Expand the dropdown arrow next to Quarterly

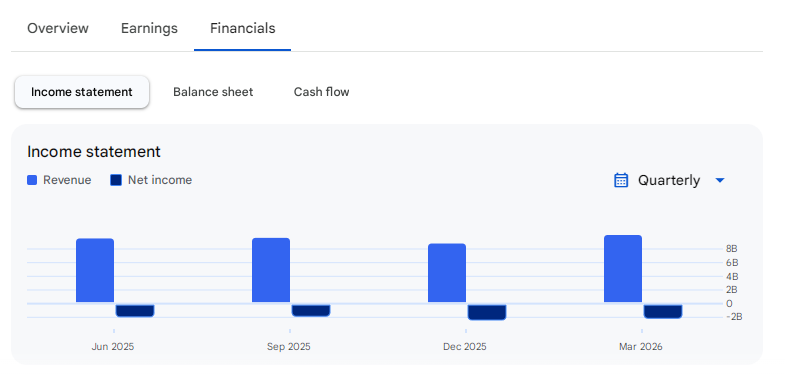720,180
